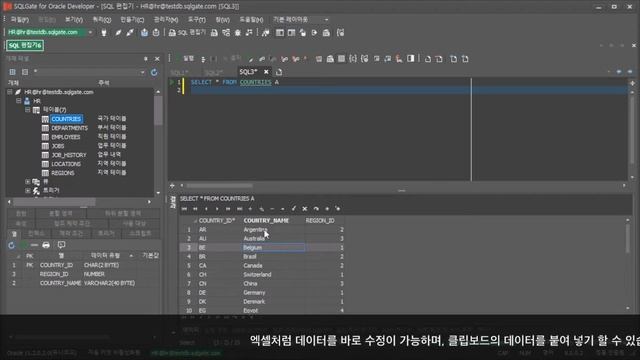640x360 pixels.
Task: Open the HR connection dropdown
Action: click(x=90, y=32)
